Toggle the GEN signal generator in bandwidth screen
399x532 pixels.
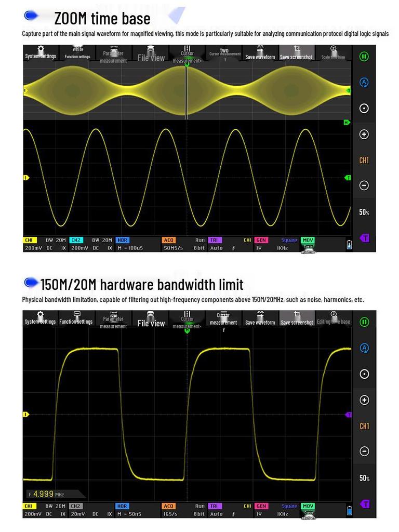click(x=261, y=506)
